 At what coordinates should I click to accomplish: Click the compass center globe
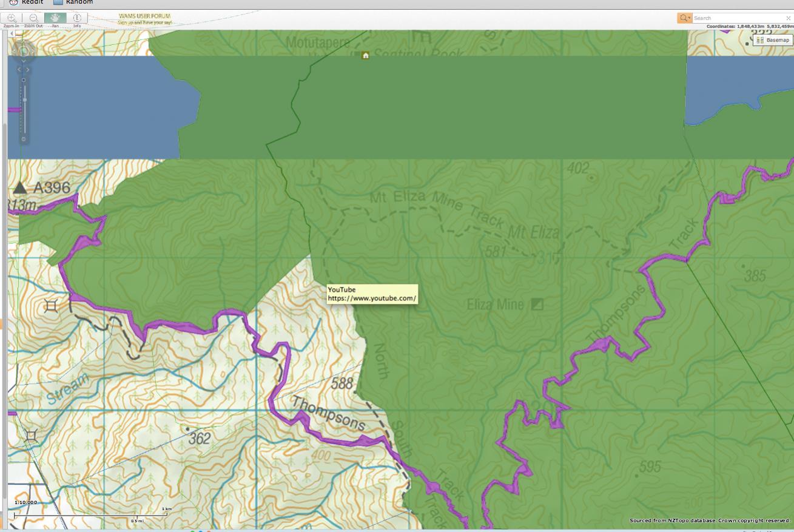[x=24, y=50]
